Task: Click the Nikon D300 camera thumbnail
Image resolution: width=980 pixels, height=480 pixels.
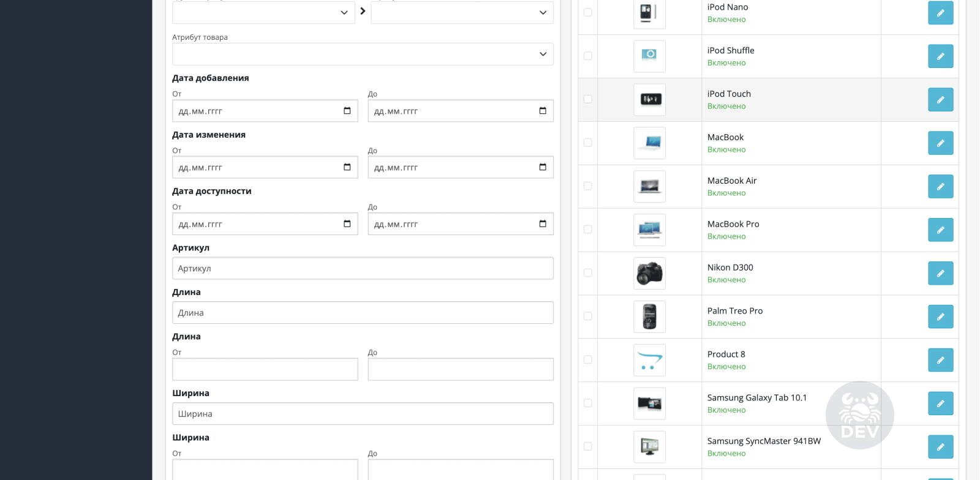Action: pos(649,274)
